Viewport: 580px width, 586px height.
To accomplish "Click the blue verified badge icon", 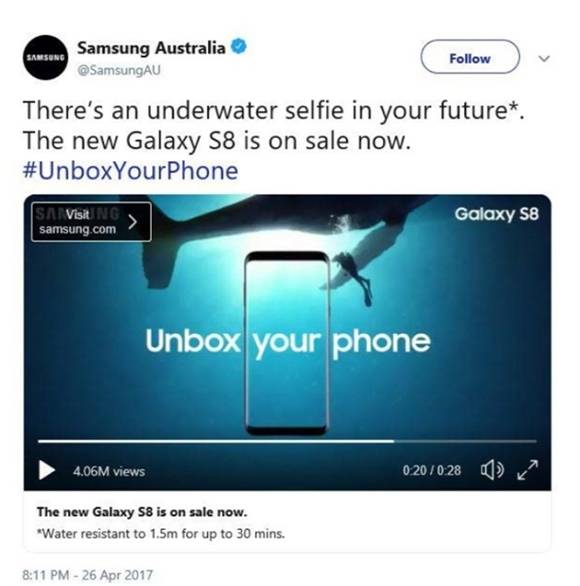I will [x=239, y=47].
